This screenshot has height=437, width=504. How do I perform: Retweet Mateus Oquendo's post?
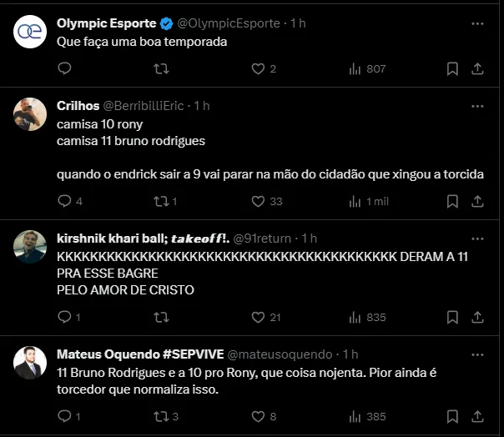(x=161, y=416)
